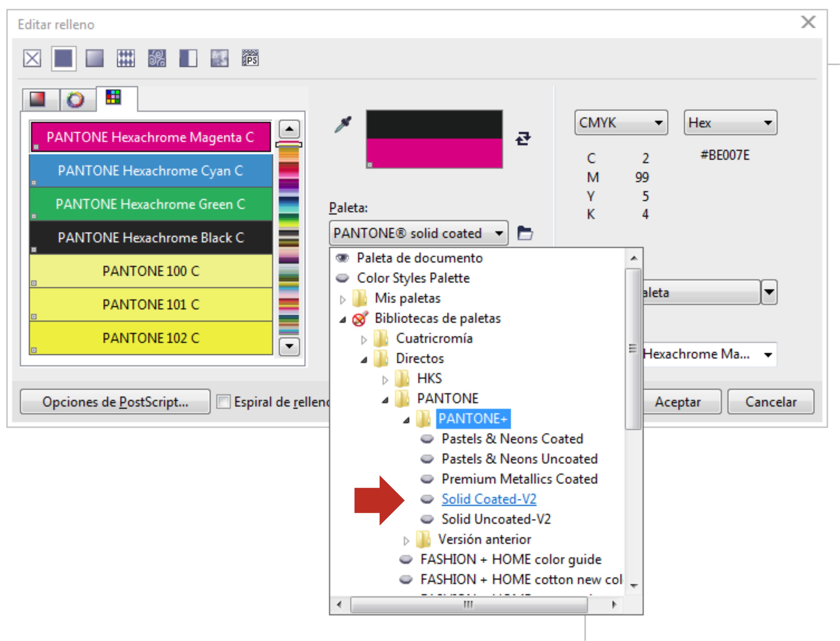
Task: Activate the eyedropper color sampler
Action: point(343,125)
